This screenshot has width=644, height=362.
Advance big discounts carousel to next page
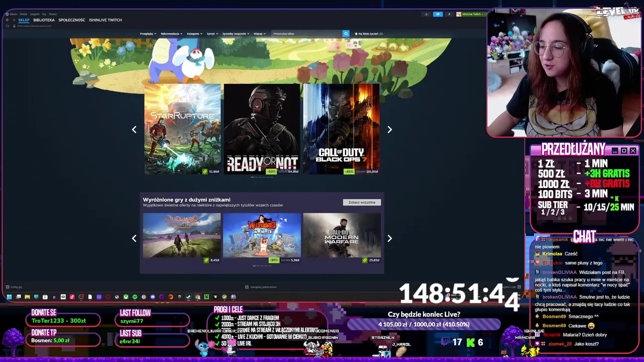pos(389,238)
